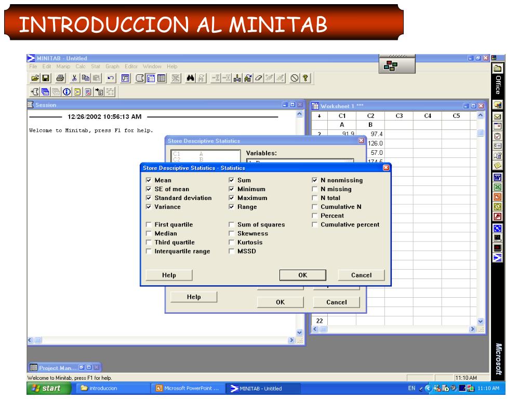Check the Skewness checkbox

point(231,233)
